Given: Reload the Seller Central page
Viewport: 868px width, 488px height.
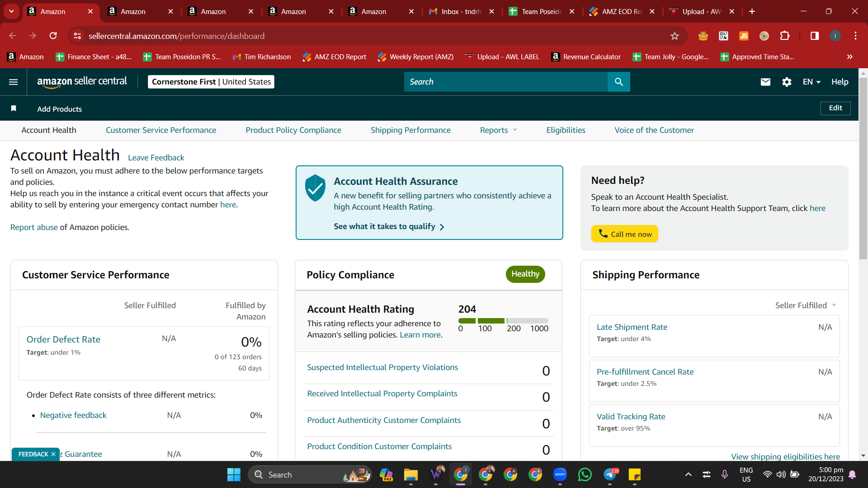Looking at the screenshot, I should coord(53,36).
